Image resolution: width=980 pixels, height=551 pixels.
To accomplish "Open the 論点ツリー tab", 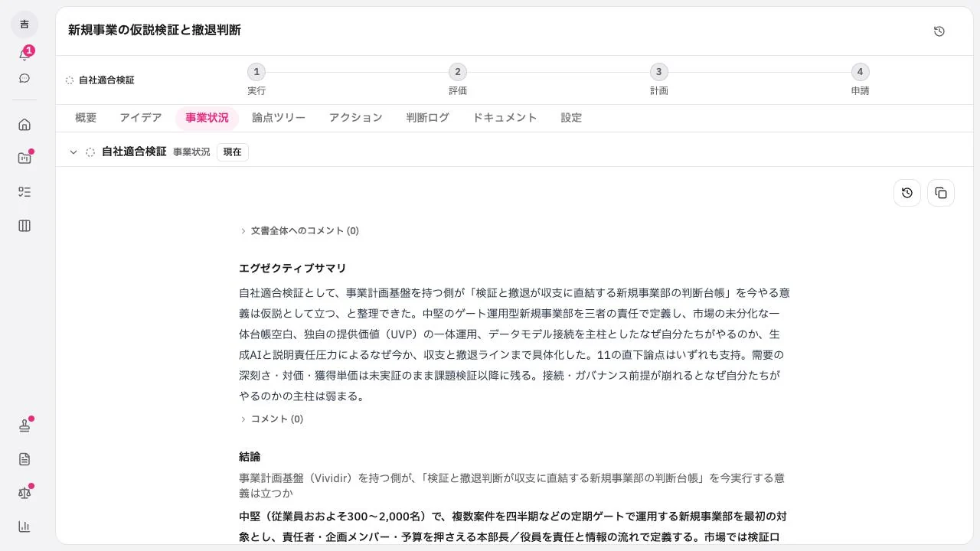I will [279, 118].
